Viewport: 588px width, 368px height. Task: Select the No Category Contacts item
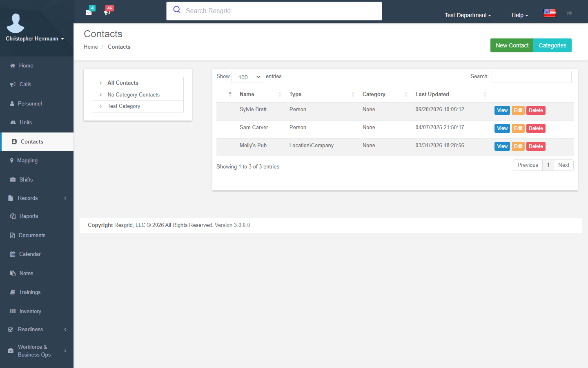tap(138, 94)
